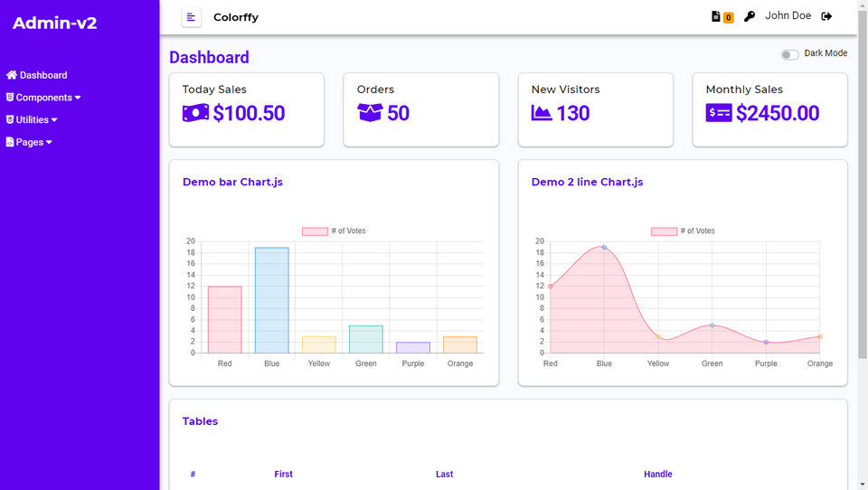Click the "Handle" table column header

click(657, 474)
